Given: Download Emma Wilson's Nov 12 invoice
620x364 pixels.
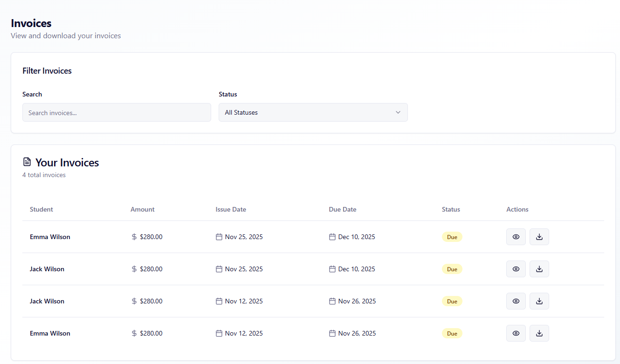Looking at the screenshot, I should (539, 333).
